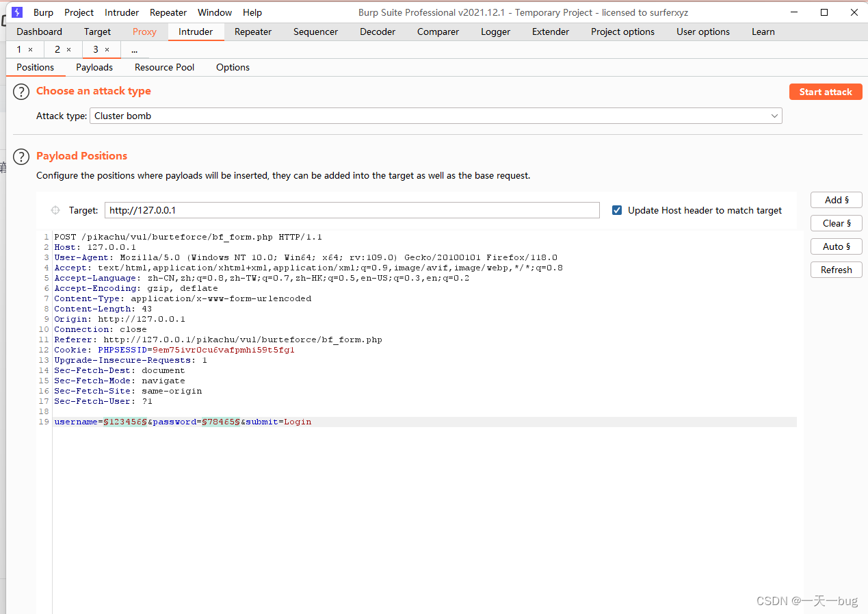Select the Positions sub-tab

click(x=36, y=67)
